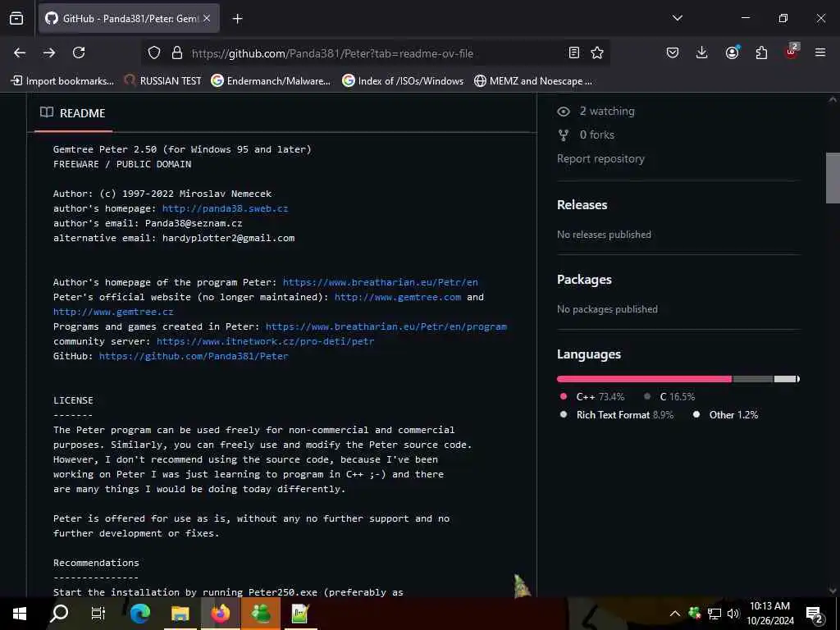The image size is (840, 630).
Task: Open volume control tray icon
Action: [733, 614]
